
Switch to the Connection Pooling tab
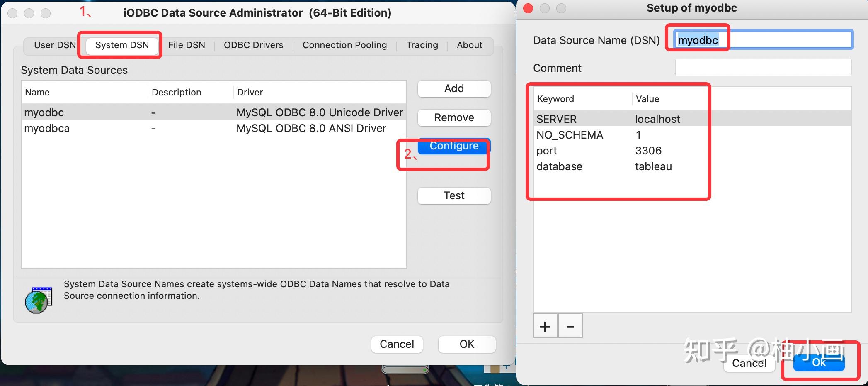344,45
